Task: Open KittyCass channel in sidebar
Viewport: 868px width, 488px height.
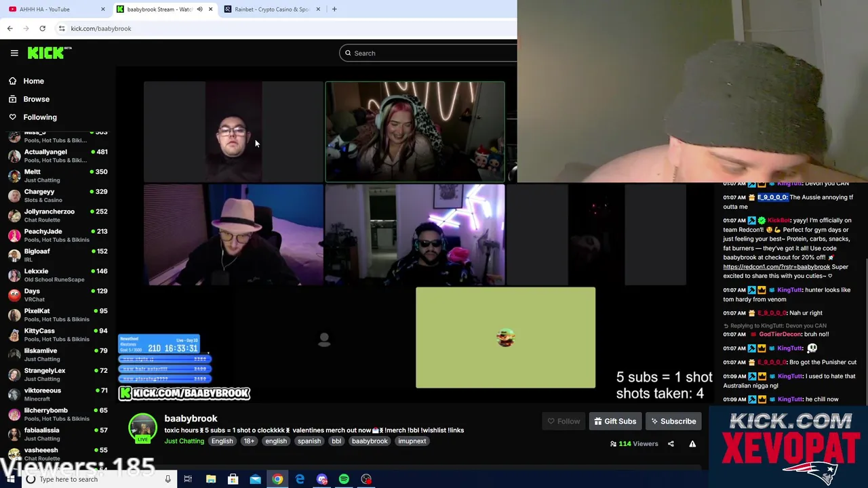Action: pos(58,335)
